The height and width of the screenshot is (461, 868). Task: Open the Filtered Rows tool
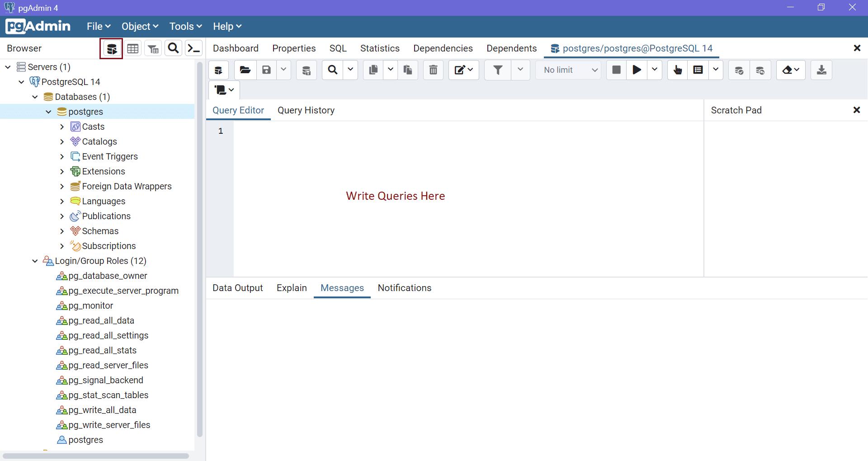[153, 48]
